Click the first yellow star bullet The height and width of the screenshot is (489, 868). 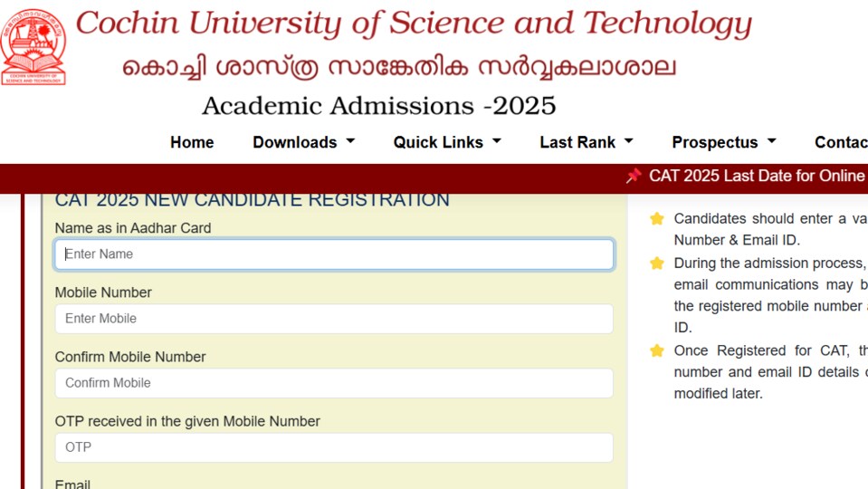(x=657, y=219)
